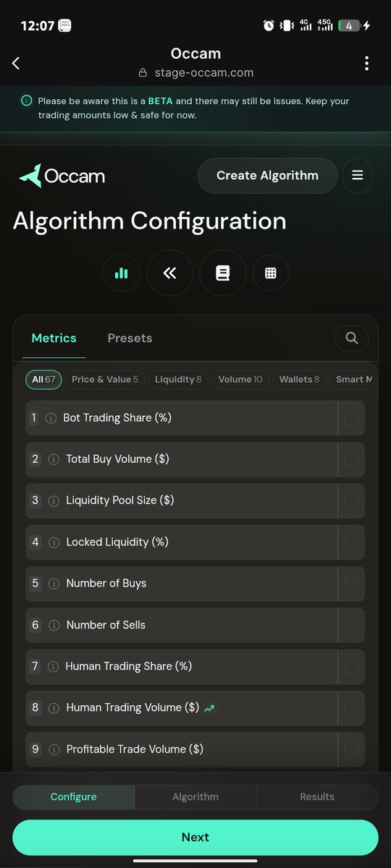Viewport: 391px width, 868px height.
Task: Show info for Profitable Trade Volume ($)
Action: click(53, 749)
